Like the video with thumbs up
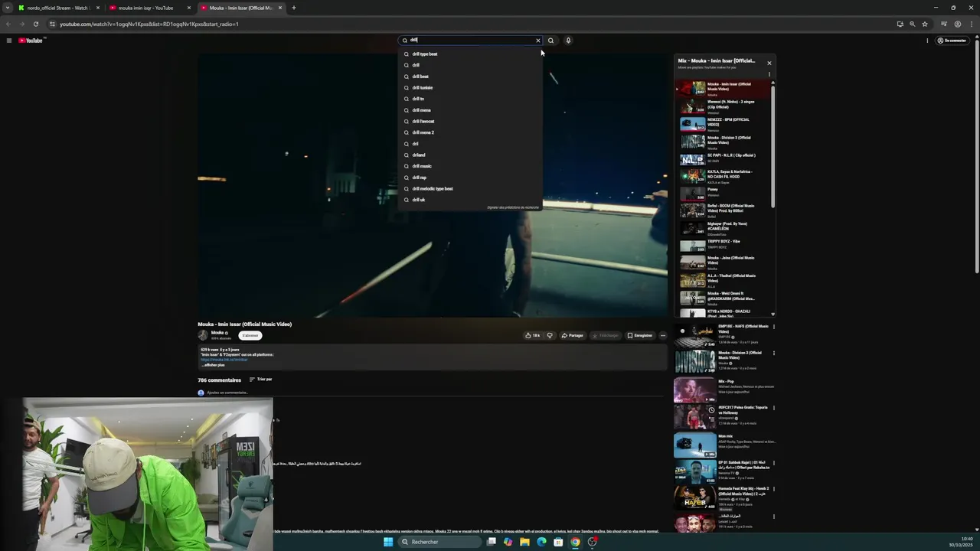Viewport: 980px width, 551px height. 532,335
